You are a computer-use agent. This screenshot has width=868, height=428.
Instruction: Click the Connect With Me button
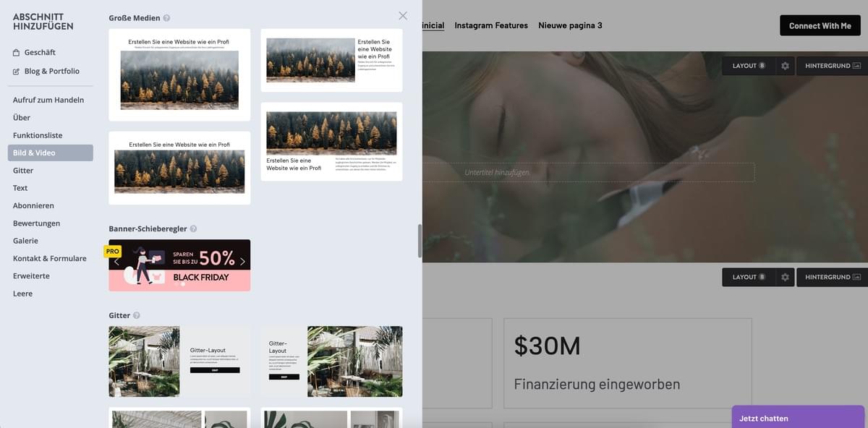820,25
